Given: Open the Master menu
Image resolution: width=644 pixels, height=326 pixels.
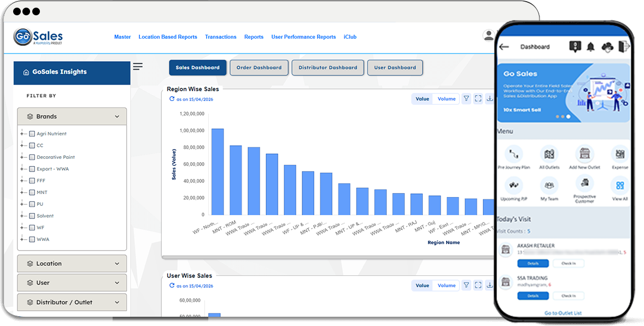Looking at the screenshot, I should [x=122, y=37].
